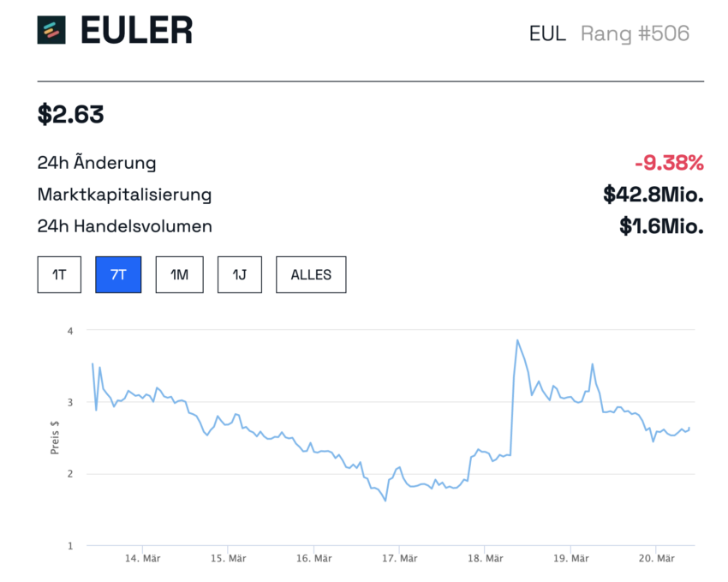Click the 17. Mär axis marker
Viewport: 728px width, 582px height.
point(400,558)
